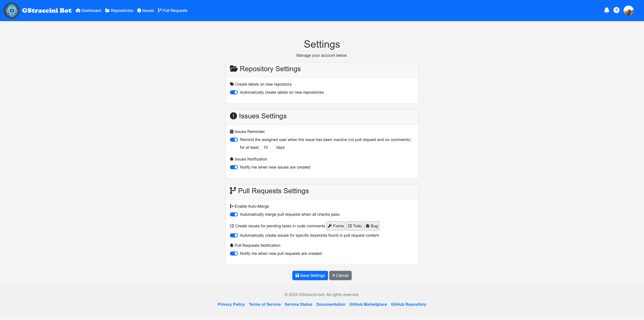Screen dimensions: 644x320
Task: Open the GitHub Marketplace link
Action: [368, 304]
